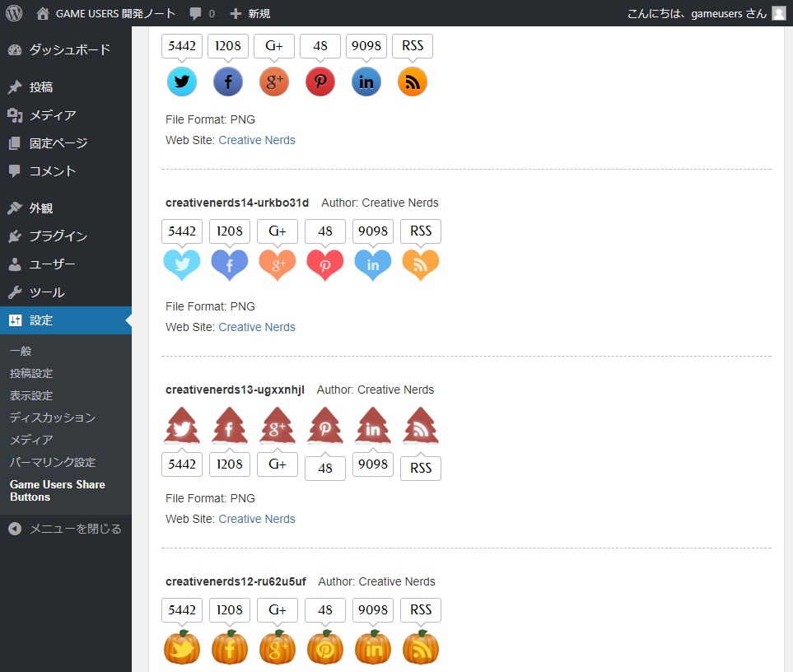The image size is (793, 672).
Task: Open 一般 settings submenu
Action: (x=21, y=351)
